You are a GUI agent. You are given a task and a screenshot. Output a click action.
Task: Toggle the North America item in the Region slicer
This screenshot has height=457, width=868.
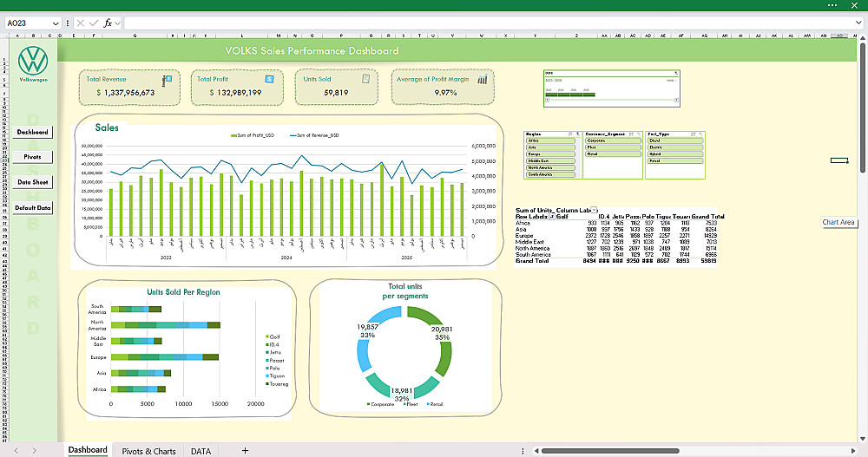coord(551,167)
